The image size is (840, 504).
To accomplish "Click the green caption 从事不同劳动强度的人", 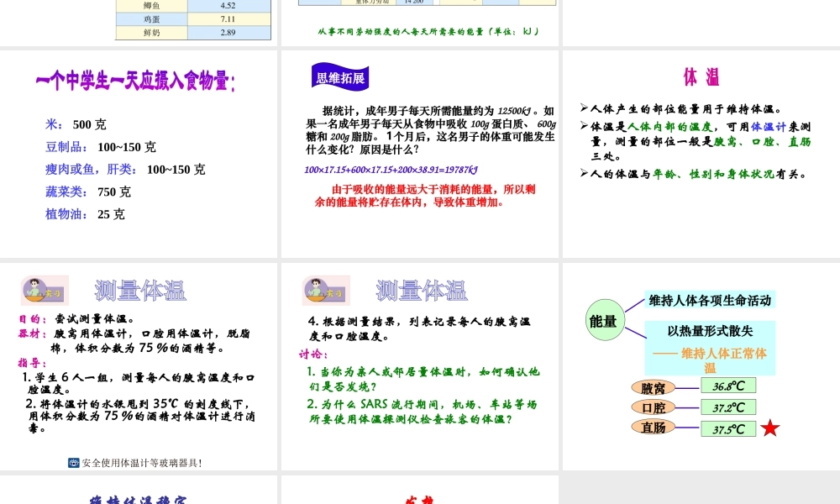I will (x=428, y=32).
